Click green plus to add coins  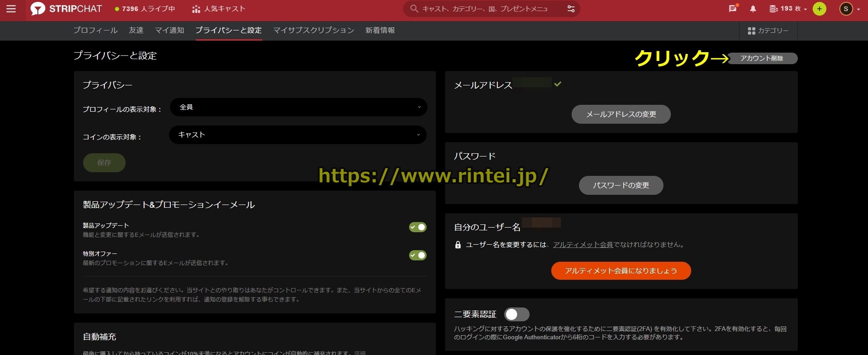tap(820, 9)
